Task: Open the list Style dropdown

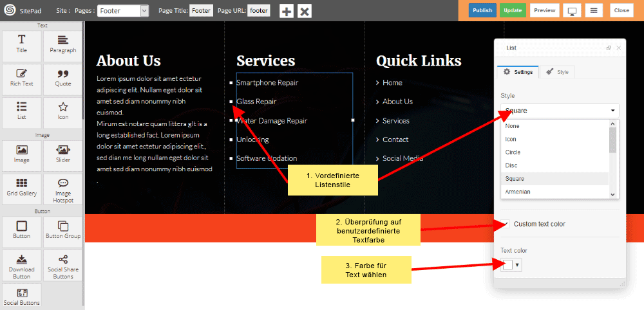Action: point(560,111)
